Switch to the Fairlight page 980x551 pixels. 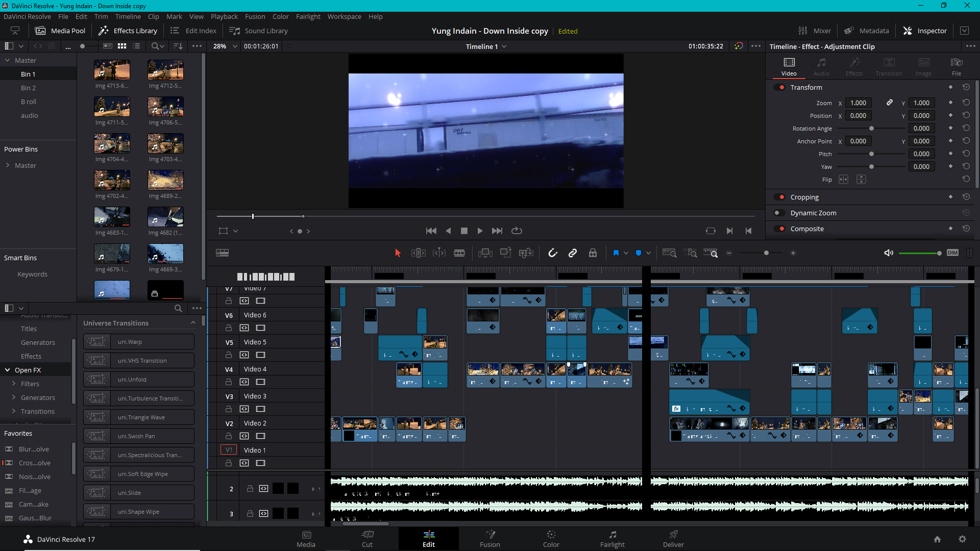click(612, 539)
